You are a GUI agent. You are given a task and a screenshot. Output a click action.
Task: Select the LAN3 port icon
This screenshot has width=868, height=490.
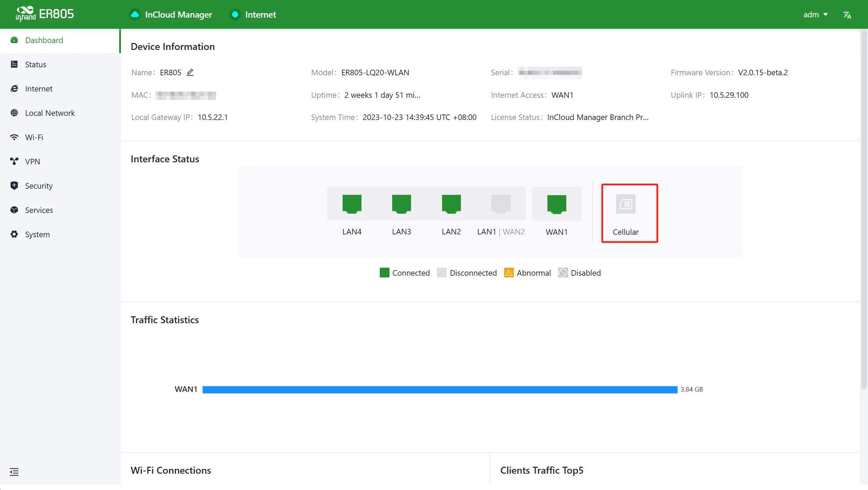coord(402,204)
